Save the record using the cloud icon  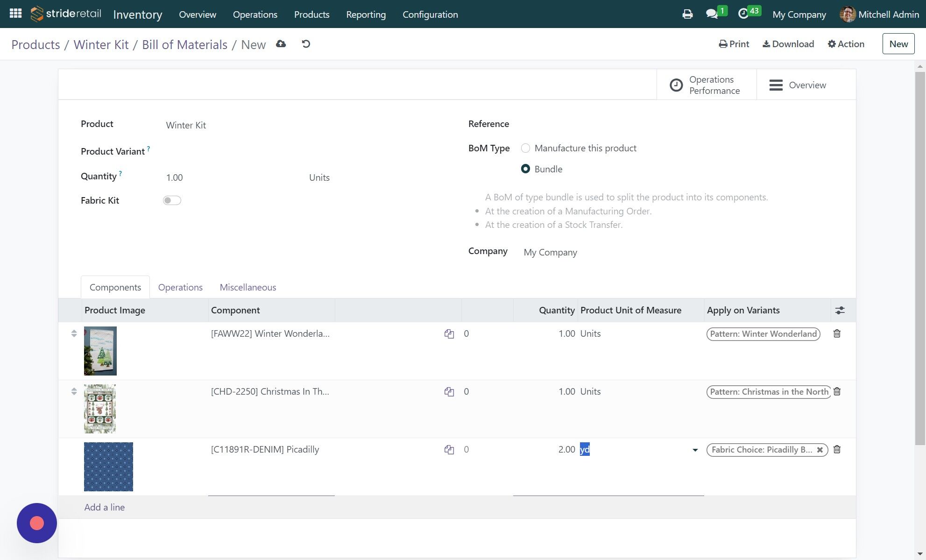click(280, 43)
